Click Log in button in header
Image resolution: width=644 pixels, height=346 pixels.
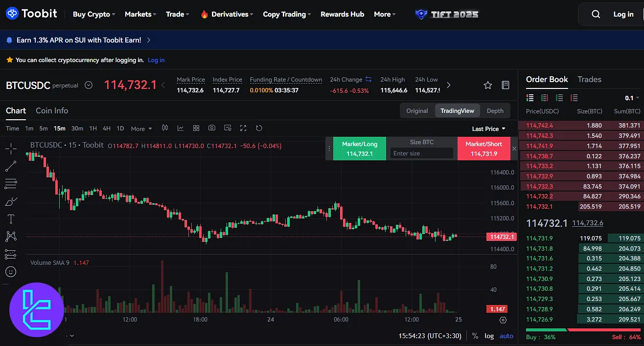click(x=623, y=14)
